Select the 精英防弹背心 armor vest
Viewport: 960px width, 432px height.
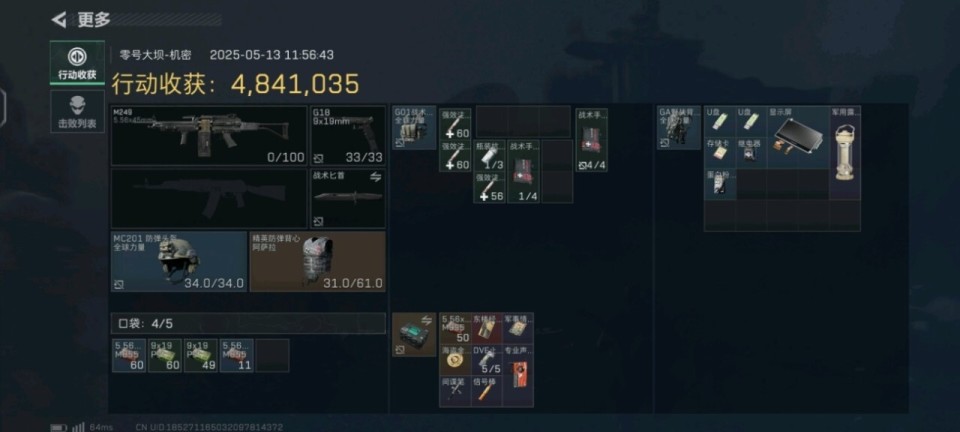[318, 261]
